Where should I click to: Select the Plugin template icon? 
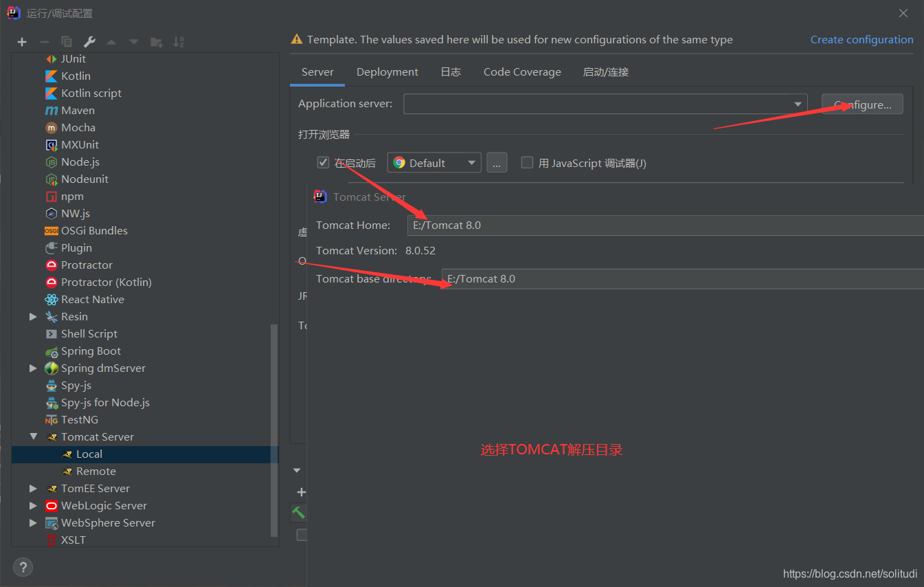(x=52, y=248)
